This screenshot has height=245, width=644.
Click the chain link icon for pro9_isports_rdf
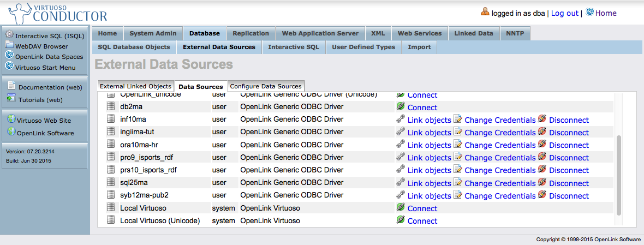coord(401,157)
